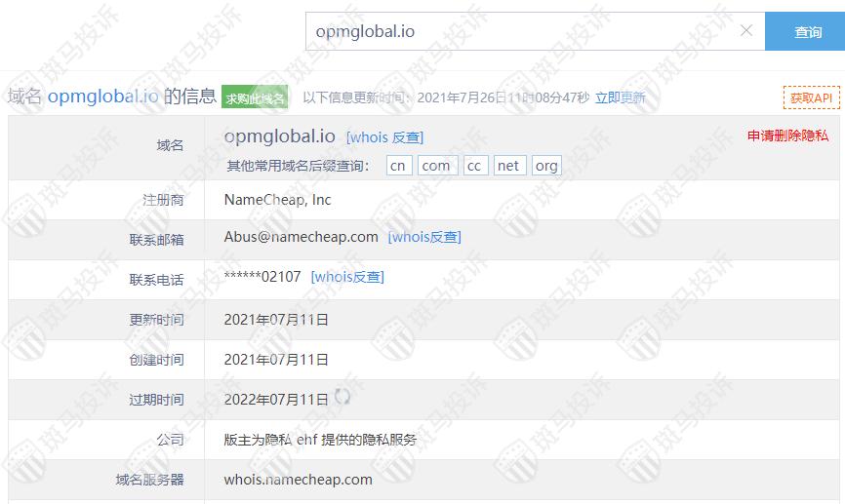The height and width of the screenshot is (504, 845).
Task: Click the refresh icon beside the expiry date
Action: pos(342,397)
